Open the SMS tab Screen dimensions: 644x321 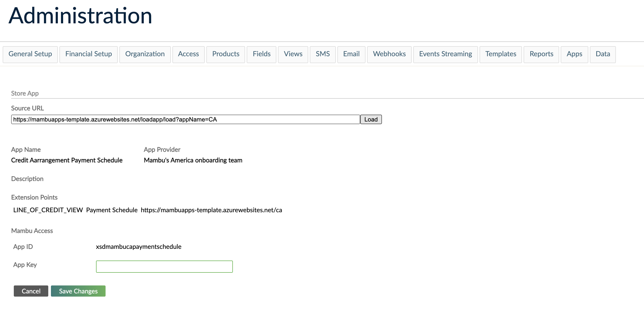click(323, 54)
